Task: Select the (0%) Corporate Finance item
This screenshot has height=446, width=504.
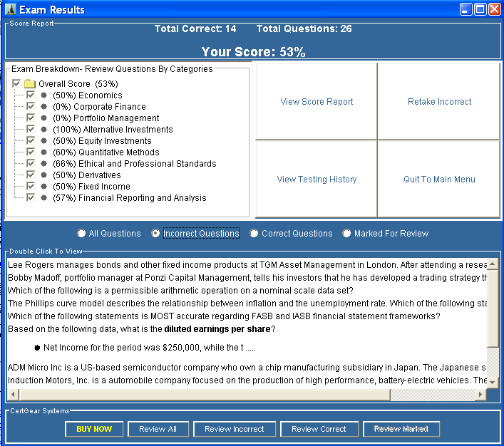Action: point(99,106)
